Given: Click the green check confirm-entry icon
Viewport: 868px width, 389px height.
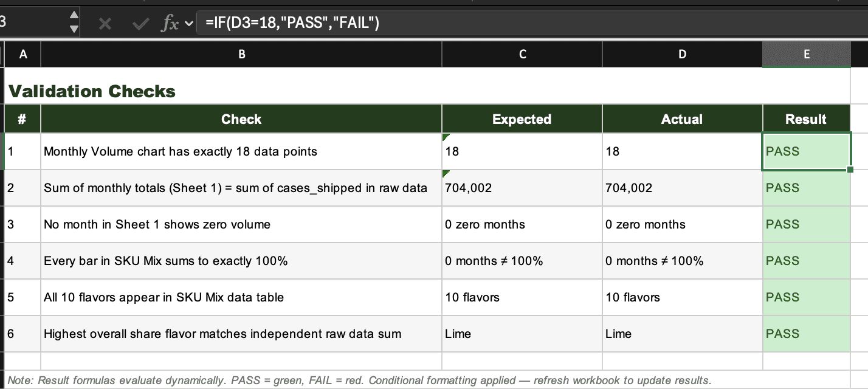Looking at the screenshot, I should coord(140,23).
